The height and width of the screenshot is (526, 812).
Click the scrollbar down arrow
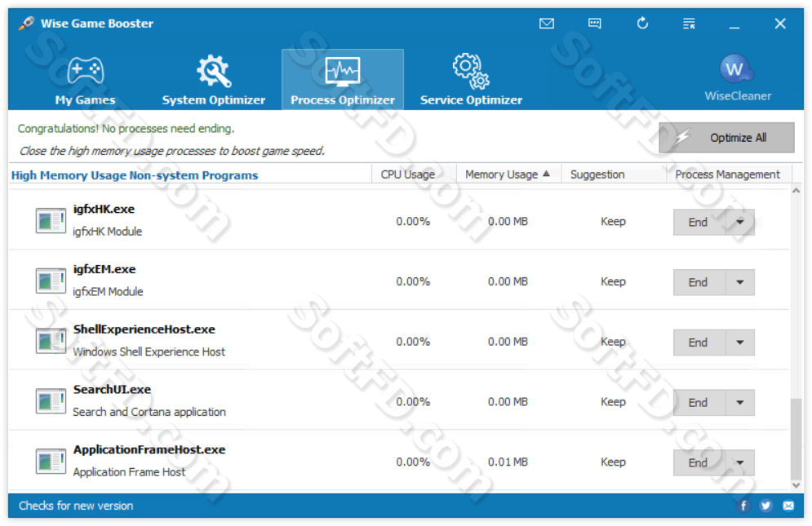(796, 485)
